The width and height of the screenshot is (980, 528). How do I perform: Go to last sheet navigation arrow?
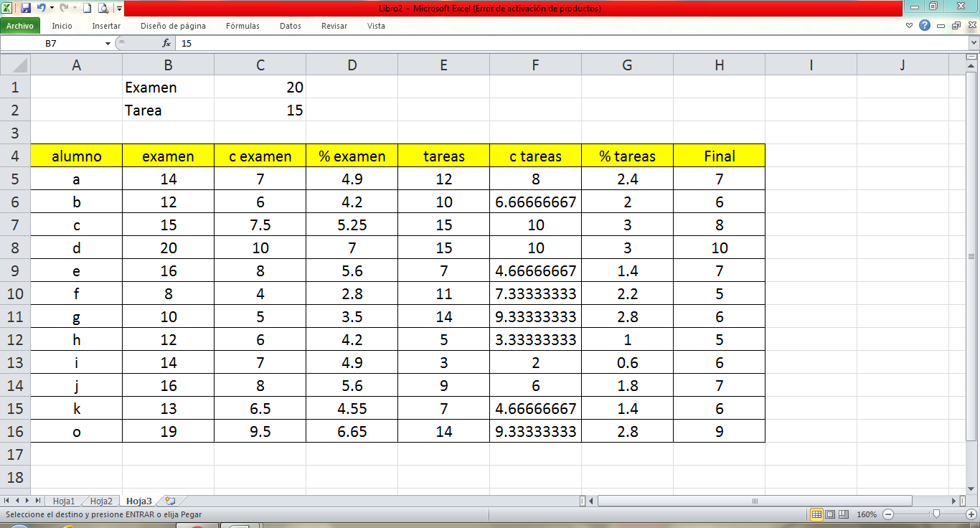click(x=37, y=501)
